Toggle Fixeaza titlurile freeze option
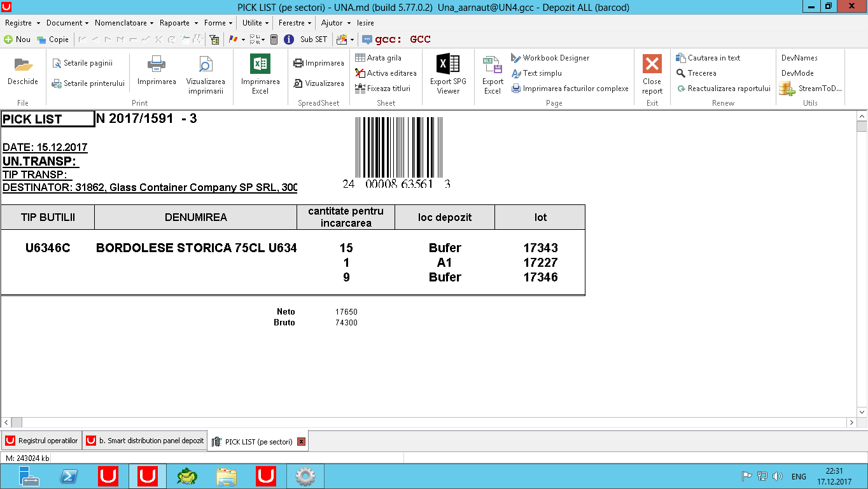868x489 pixels. pos(383,89)
